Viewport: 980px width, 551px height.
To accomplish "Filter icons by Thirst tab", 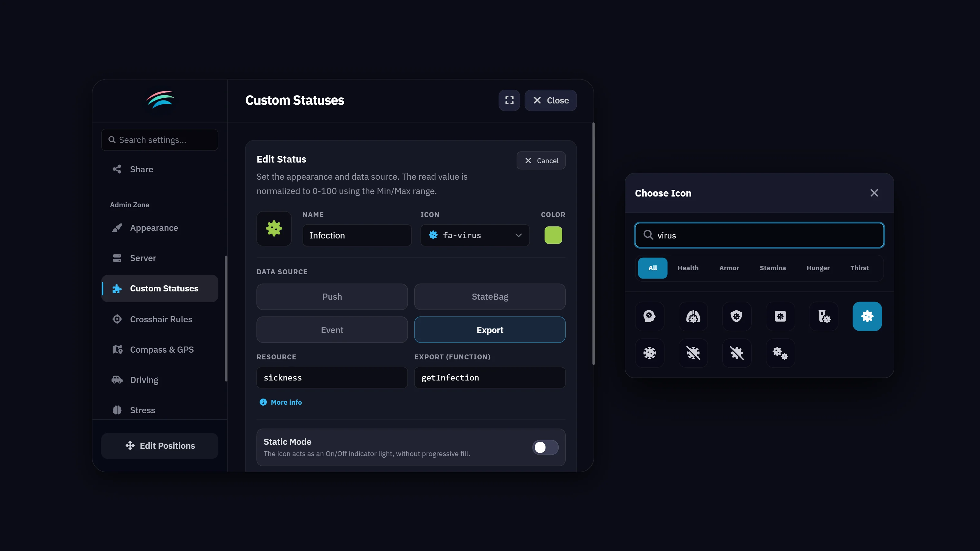I will point(859,268).
